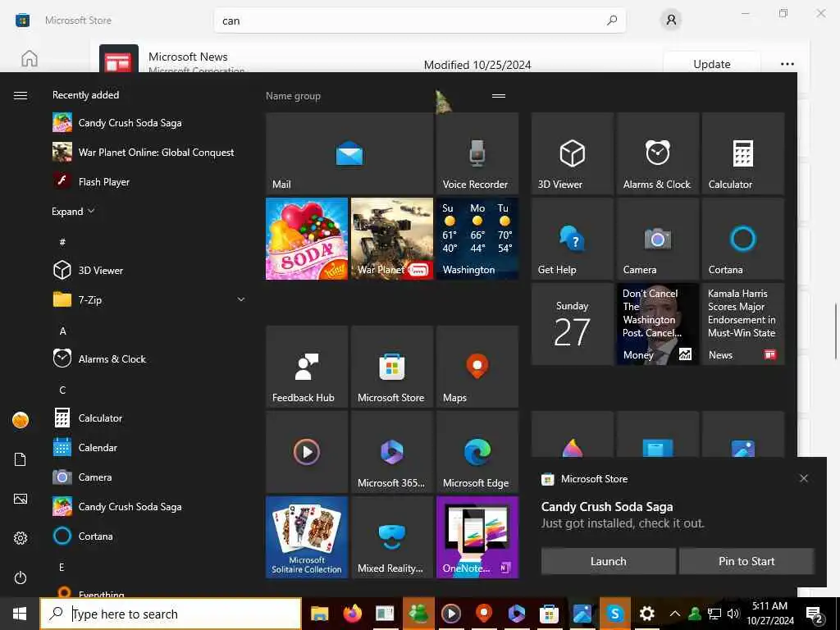Open more options for Microsoft News
The image size is (840, 630).
(x=787, y=64)
